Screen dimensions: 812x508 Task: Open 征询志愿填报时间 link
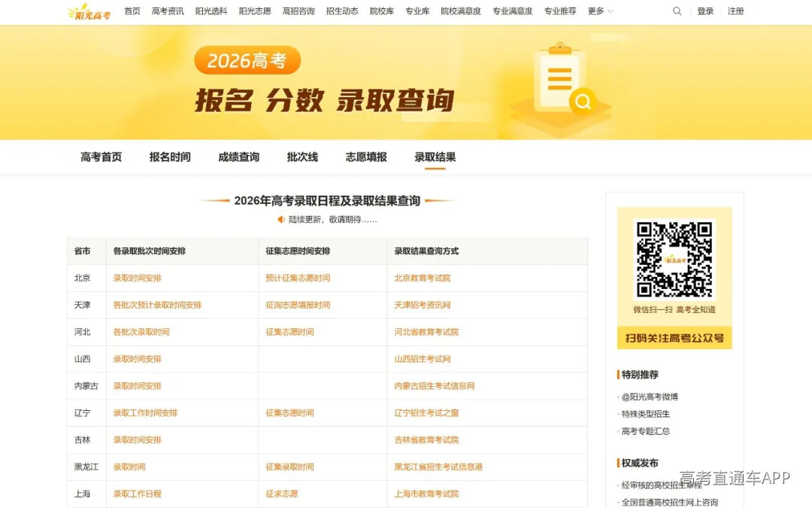pyautogui.click(x=298, y=305)
